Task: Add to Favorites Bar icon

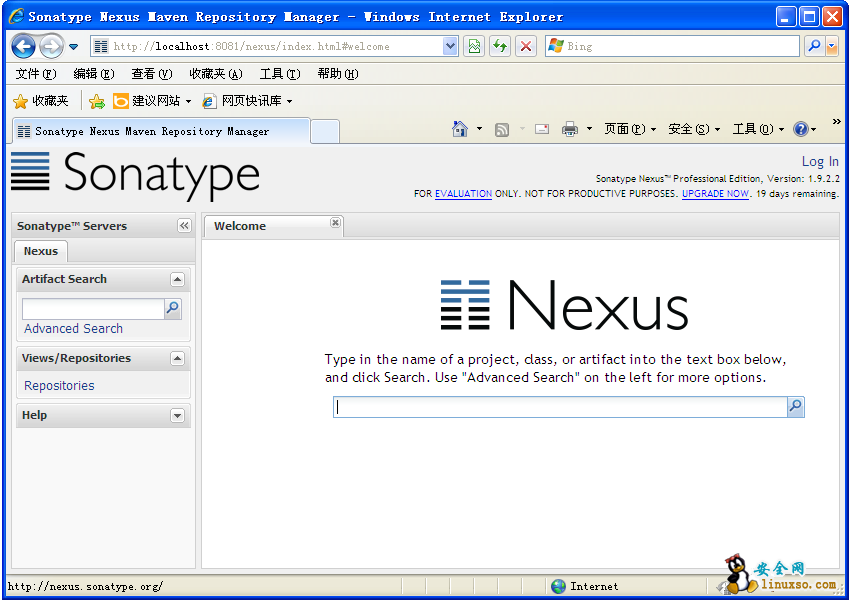Action: coord(97,101)
